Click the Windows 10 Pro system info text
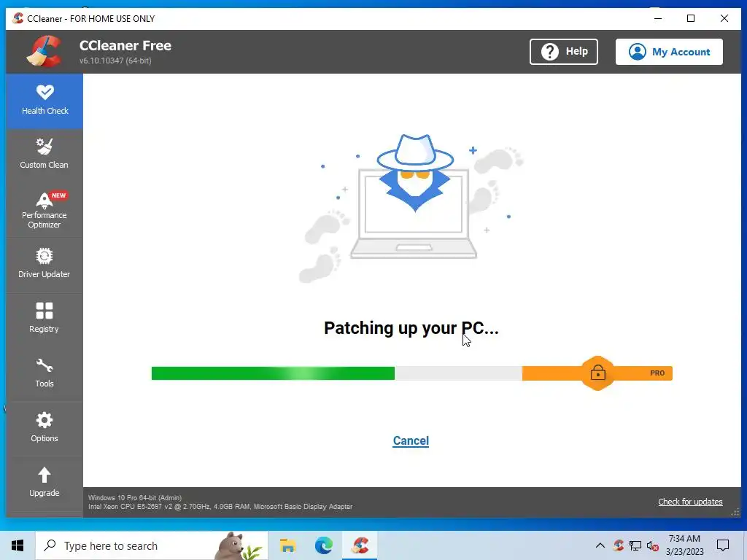The image size is (747, 560). click(x=135, y=497)
